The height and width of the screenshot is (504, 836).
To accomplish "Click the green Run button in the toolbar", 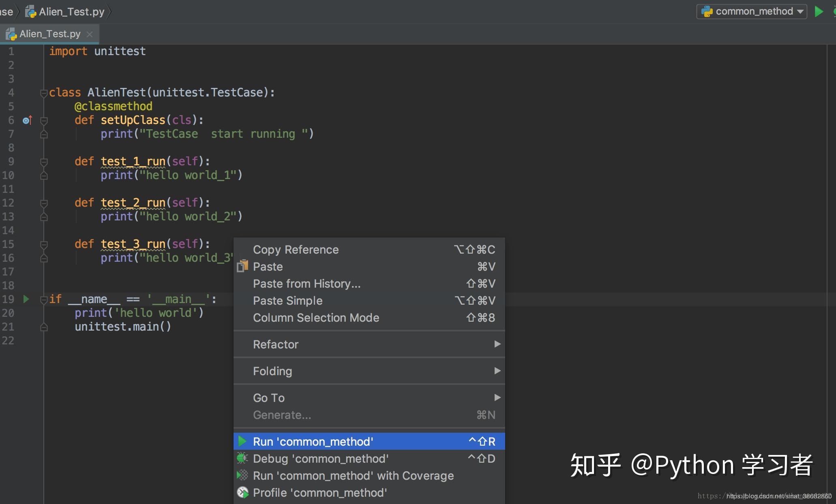I will tap(819, 11).
